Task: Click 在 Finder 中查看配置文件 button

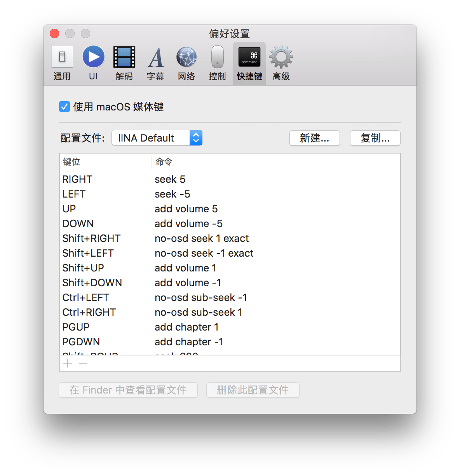Action: pyautogui.click(x=128, y=390)
